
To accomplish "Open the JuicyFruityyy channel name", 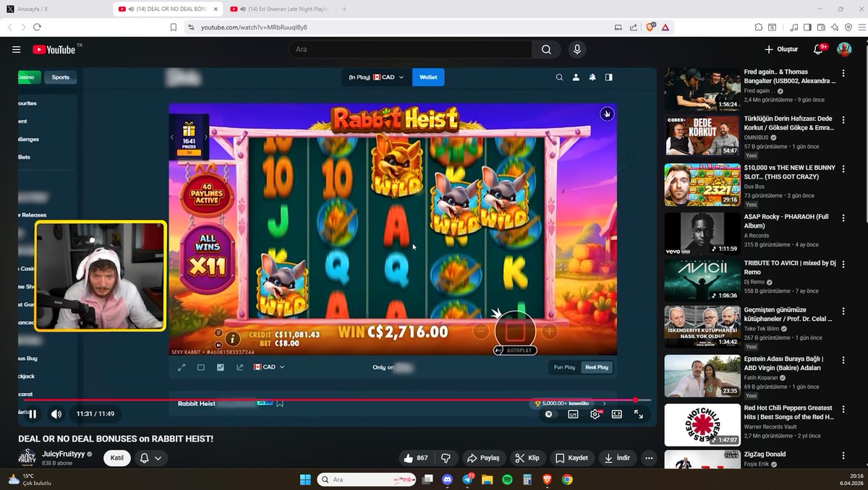I will [x=64, y=454].
